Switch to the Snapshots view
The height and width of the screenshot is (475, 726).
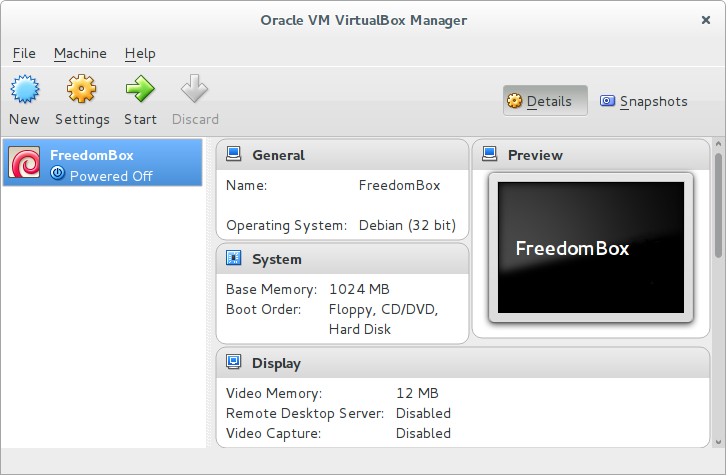[644, 101]
